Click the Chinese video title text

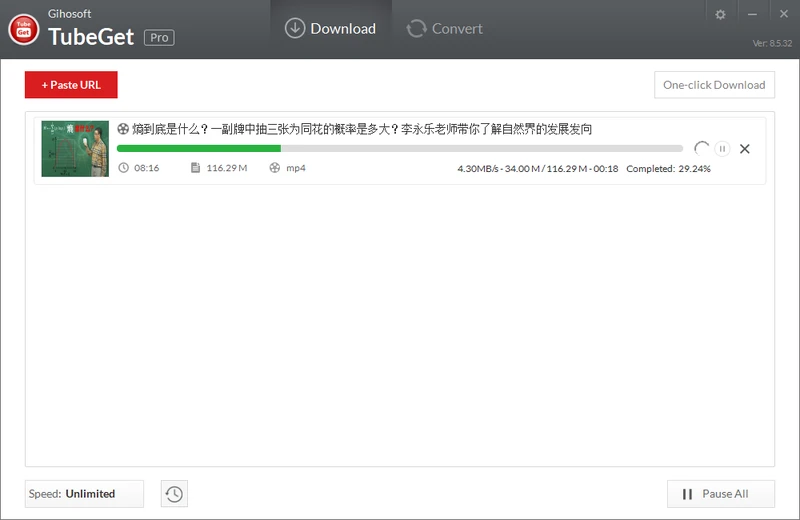click(x=362, y=129)
